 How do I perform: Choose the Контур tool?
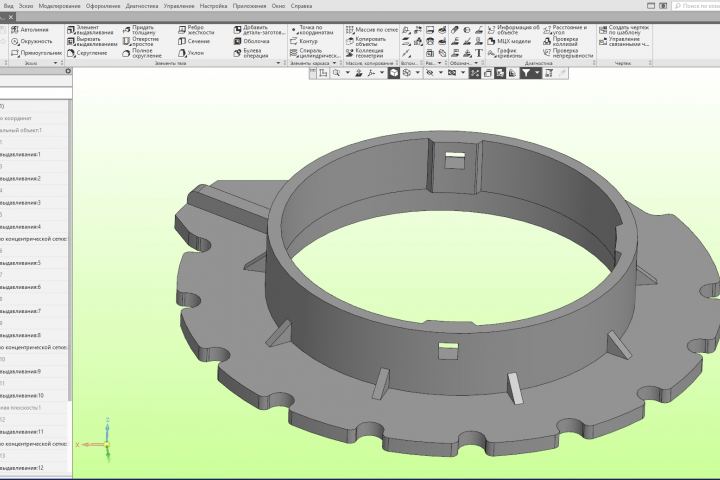[304, 41]
